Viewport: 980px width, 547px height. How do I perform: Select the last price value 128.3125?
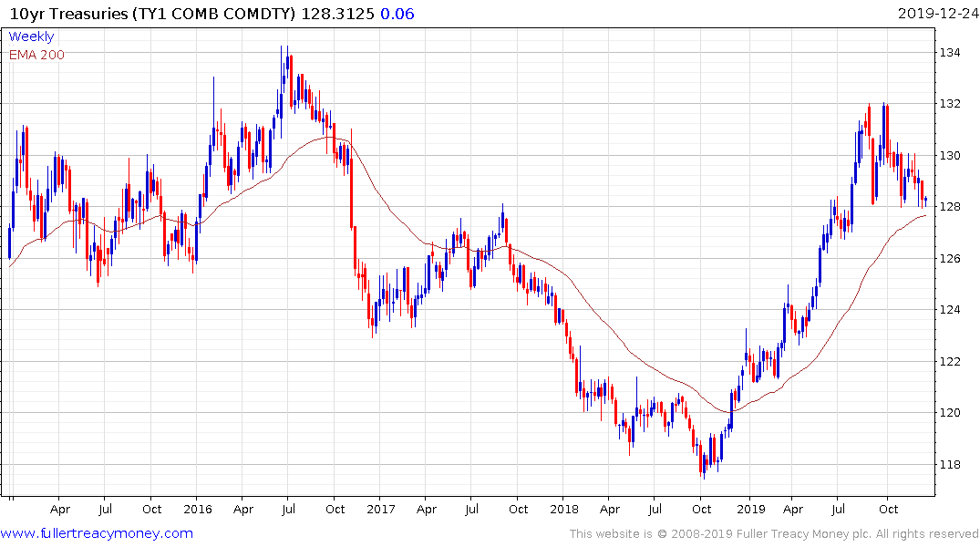click(x=337, y=14)
